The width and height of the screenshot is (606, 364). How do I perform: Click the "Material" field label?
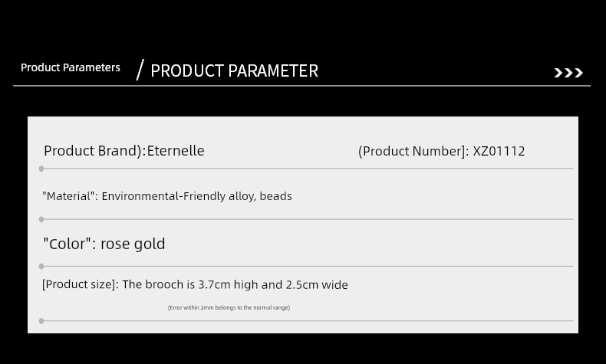coord(70,196)
